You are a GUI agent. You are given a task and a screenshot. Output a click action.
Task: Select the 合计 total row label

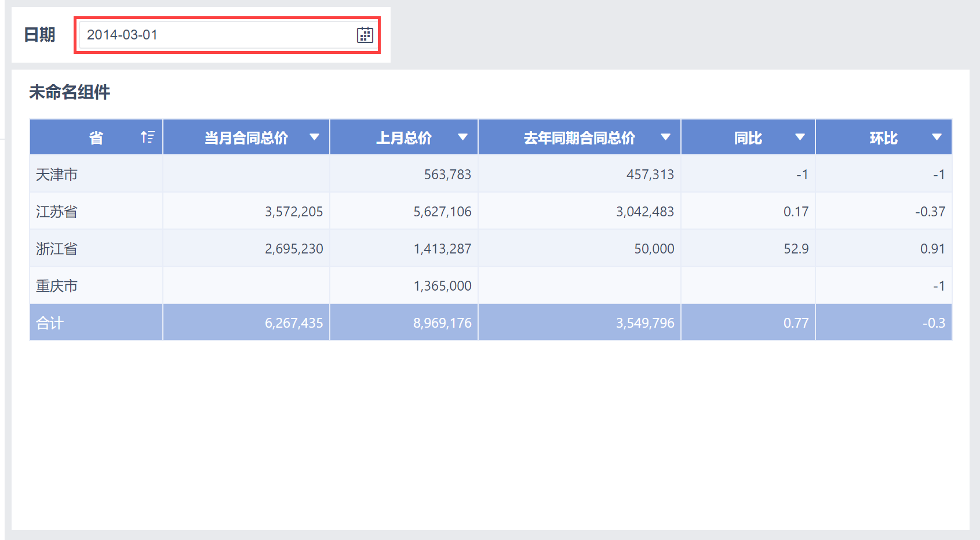(x=50, y=323)
